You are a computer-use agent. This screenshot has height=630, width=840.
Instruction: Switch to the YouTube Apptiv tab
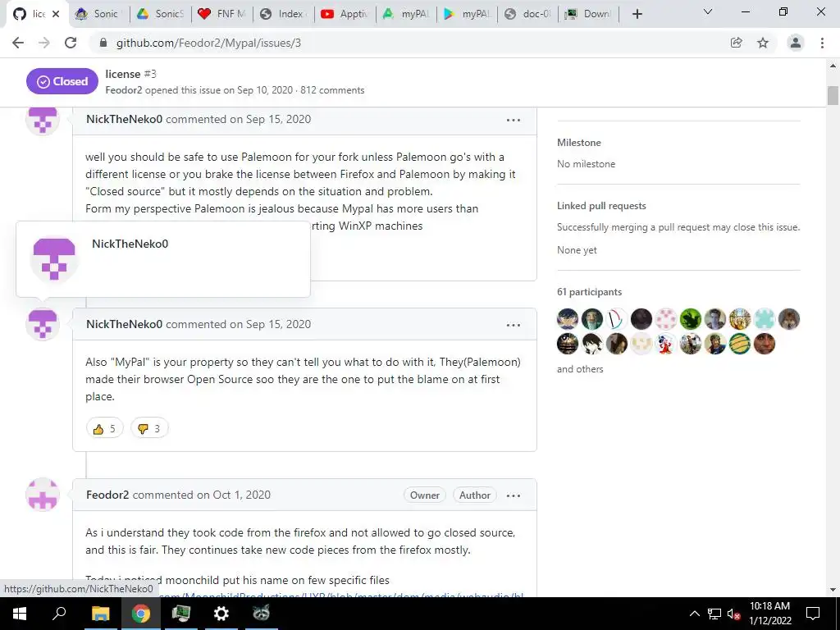point(345,14)
